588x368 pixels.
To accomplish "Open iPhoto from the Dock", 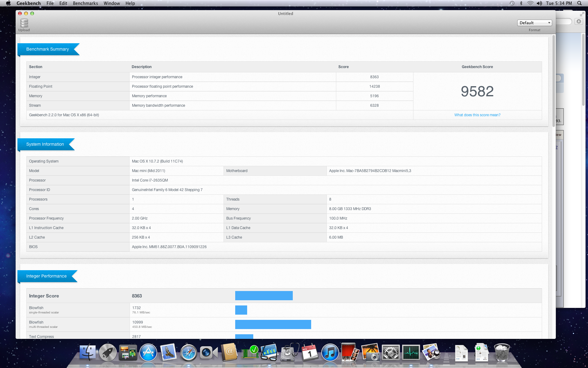I will 371,352.
